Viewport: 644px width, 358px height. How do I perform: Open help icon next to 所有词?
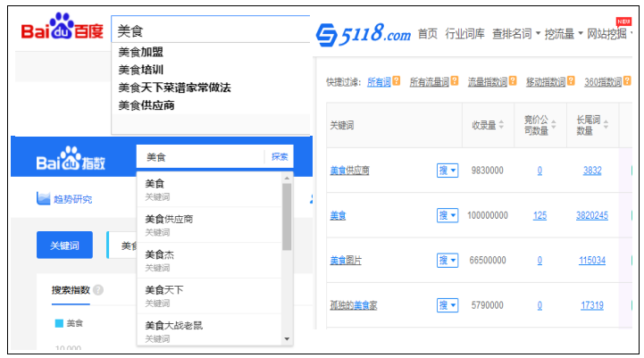coord(397,81)
